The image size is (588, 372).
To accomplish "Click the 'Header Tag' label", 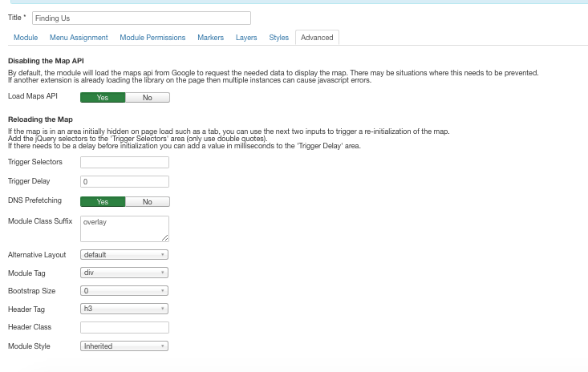I will (26, 309).
